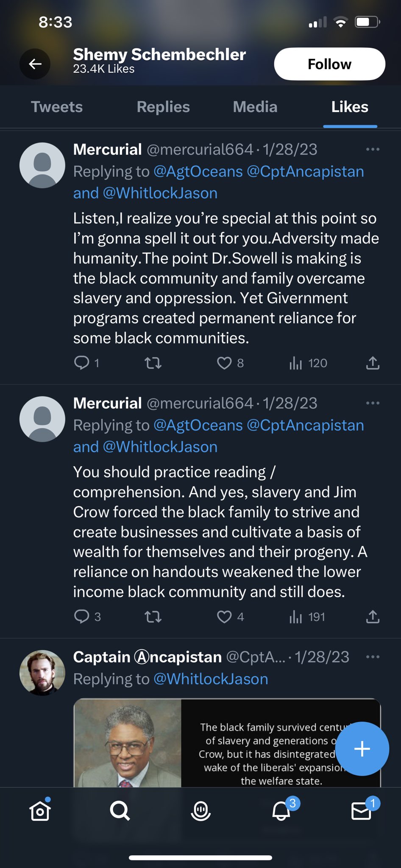
Task: Share the first Mercurial tweet
Action: point(373,363)
